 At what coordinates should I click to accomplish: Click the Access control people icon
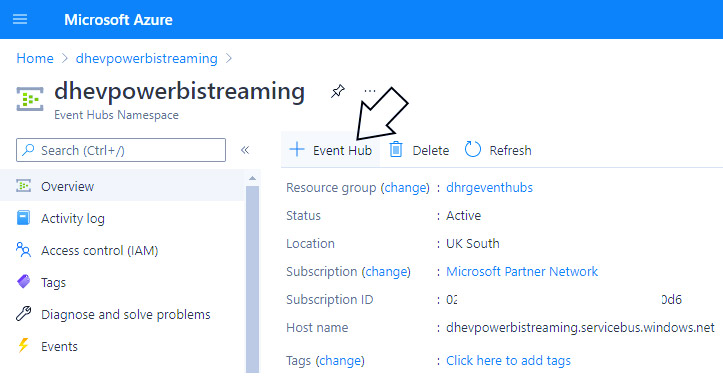click(24, 250)
